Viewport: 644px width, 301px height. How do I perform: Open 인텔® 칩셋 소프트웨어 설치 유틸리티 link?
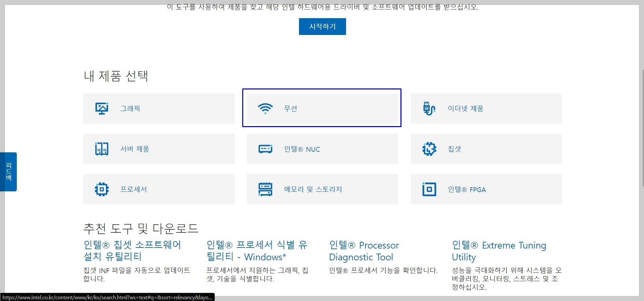point(132,251)
